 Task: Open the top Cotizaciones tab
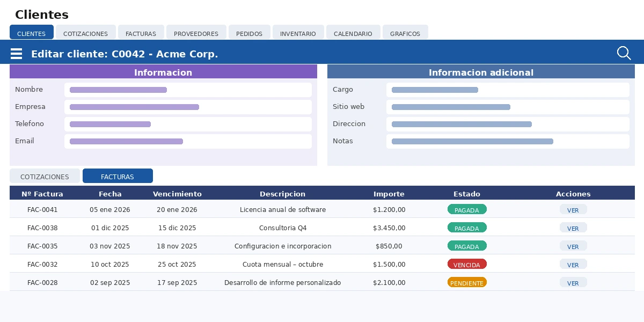pos(85,33)
